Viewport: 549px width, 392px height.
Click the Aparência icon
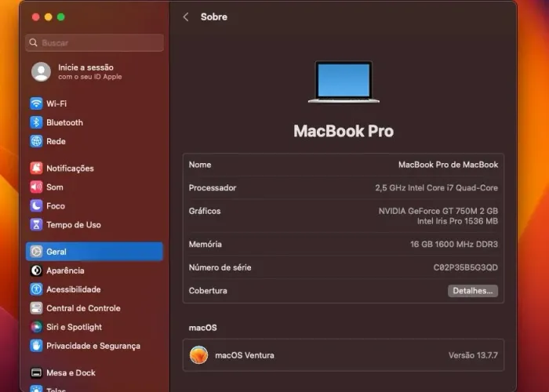(36, 270)
